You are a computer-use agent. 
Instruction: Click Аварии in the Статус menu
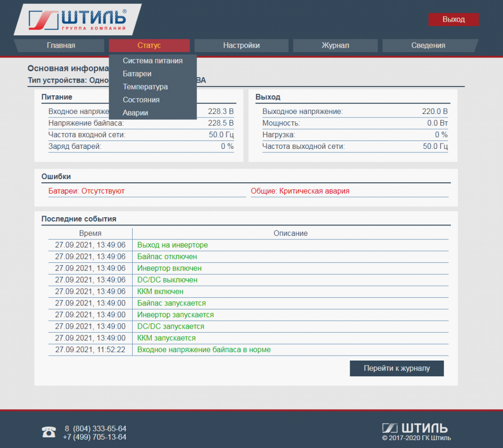pos(136,113)
